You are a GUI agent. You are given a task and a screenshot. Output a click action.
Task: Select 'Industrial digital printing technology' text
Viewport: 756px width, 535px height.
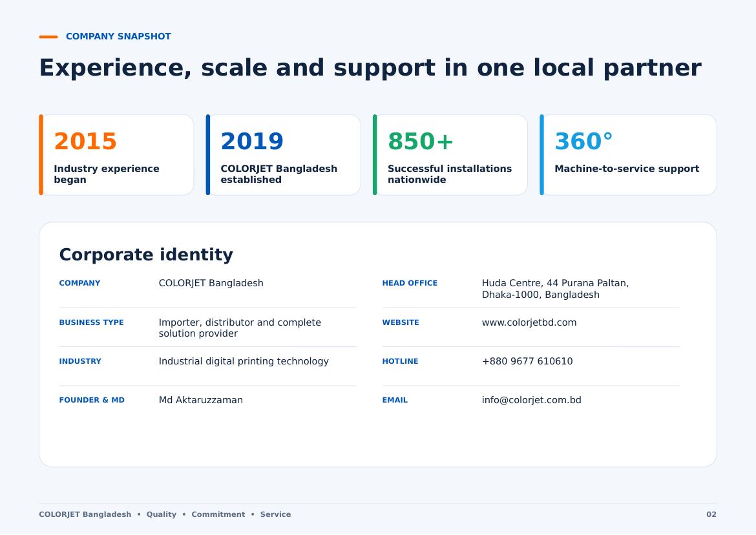tap(244, 361)
